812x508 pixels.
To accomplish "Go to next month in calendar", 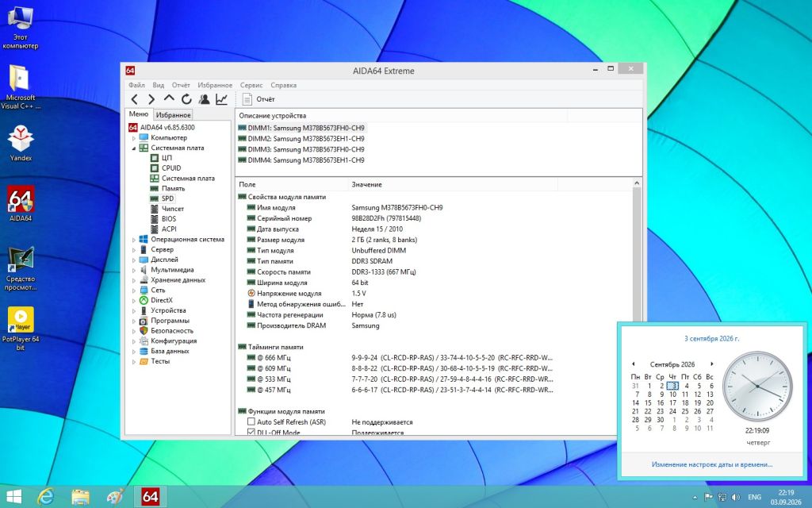I will [x=712, y=364].
